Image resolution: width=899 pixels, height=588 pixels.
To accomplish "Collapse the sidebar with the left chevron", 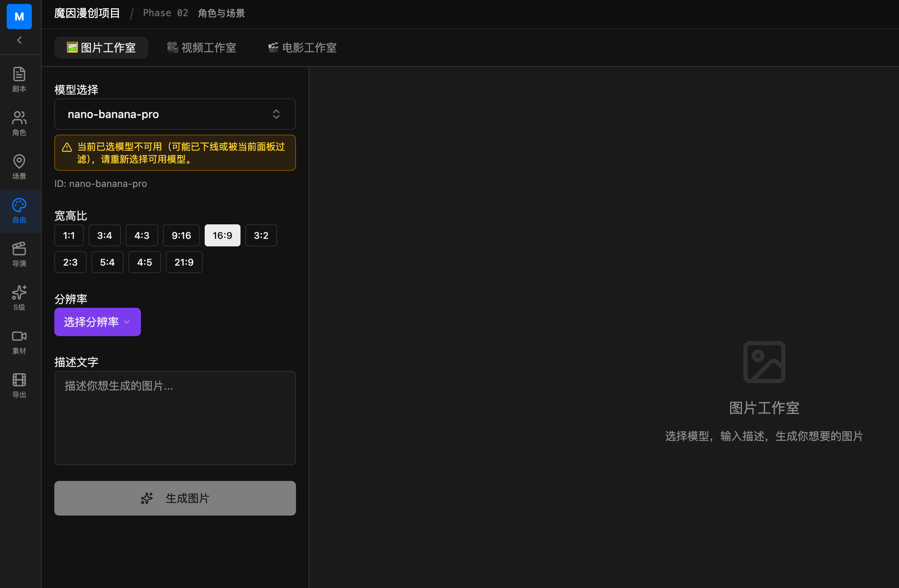I will pos(19,40).
